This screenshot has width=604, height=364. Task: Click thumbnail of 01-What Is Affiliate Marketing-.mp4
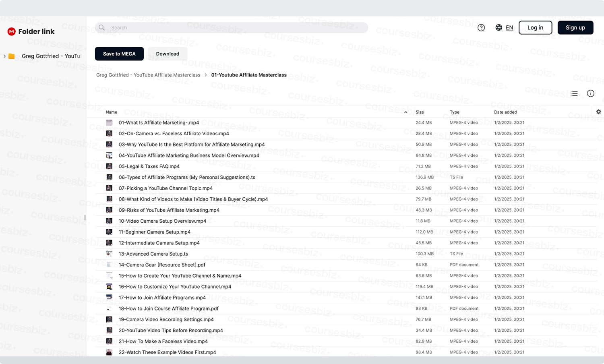point(109,122)
